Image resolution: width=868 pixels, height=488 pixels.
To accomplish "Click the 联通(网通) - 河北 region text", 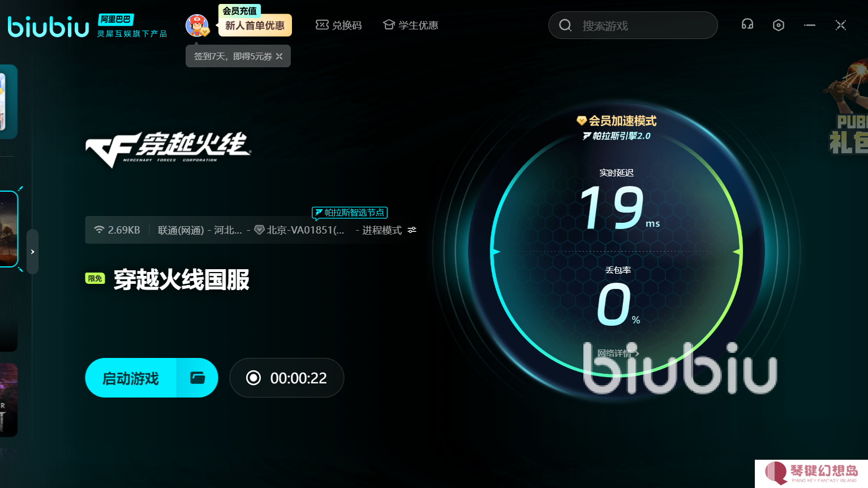I will tap(200, 230).
